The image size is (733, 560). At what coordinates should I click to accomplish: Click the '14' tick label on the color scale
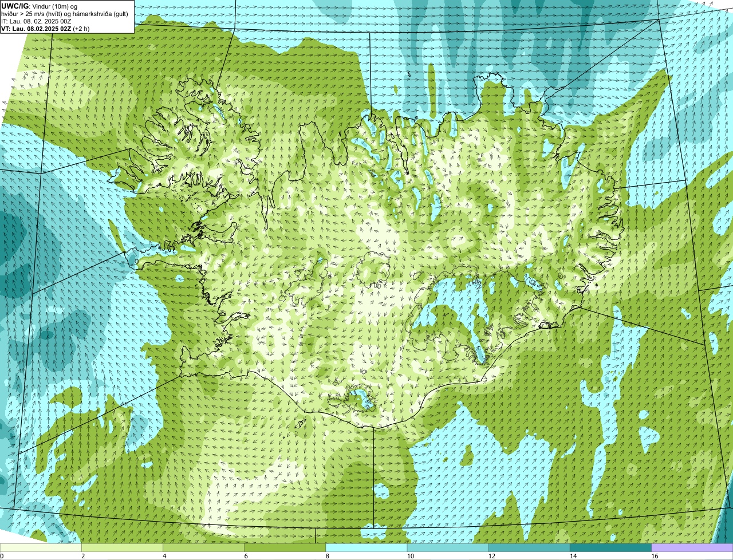pos(573,556)
